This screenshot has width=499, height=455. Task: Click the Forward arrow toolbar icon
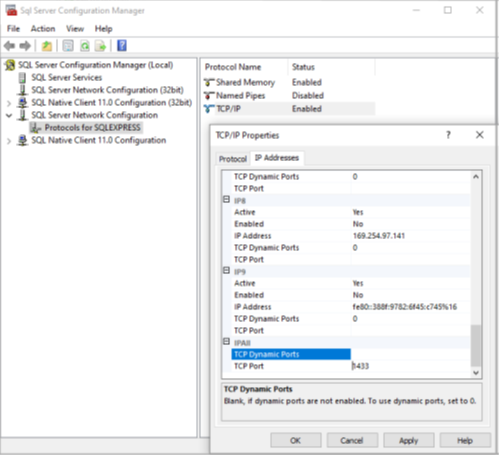pyautogui.click(x=25, y=46)
